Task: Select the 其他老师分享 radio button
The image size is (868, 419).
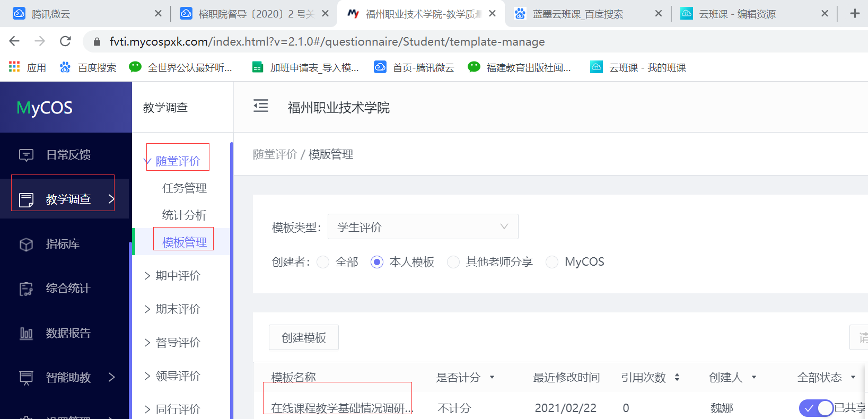Action: pyautogui.click(x=453, y=262)
